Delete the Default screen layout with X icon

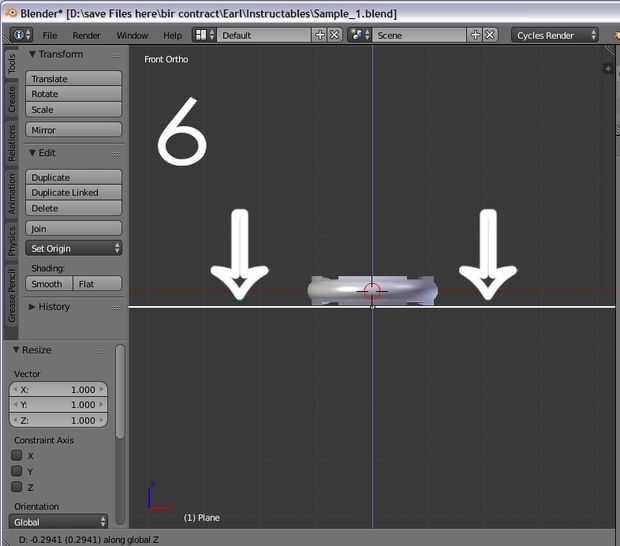point(334,35)
